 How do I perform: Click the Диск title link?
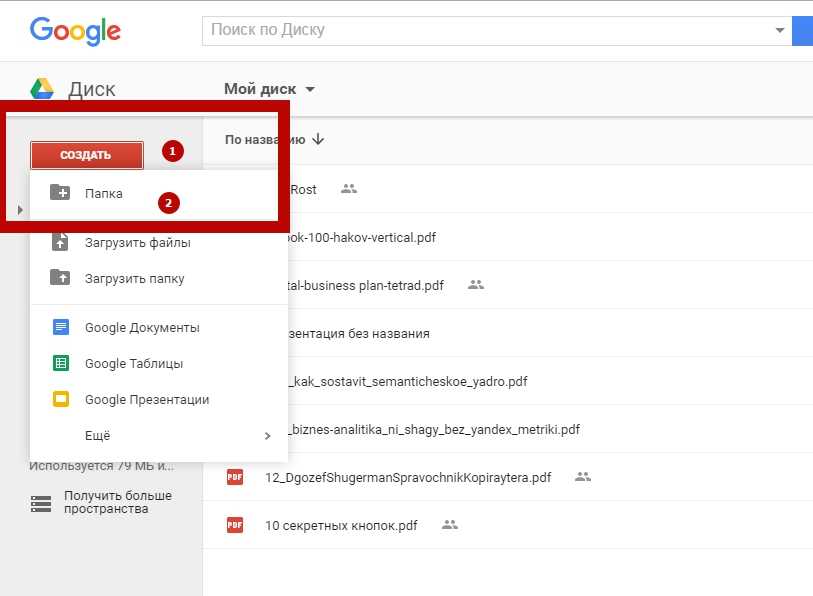pyautogui.click(x=92, y=89)
